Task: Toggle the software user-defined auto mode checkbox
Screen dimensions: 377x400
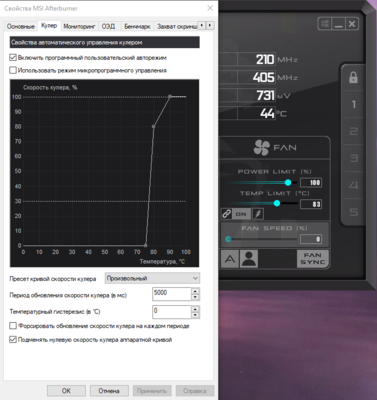Action: [x=13, y=58]
